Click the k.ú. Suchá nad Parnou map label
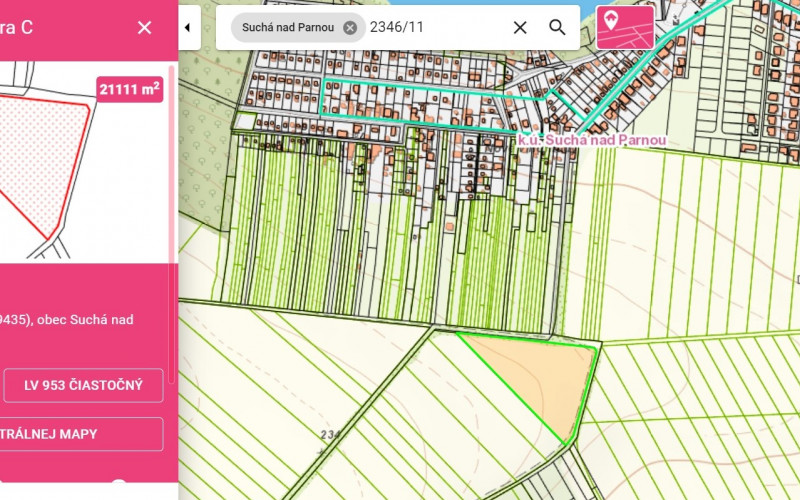 click(591, 141)
